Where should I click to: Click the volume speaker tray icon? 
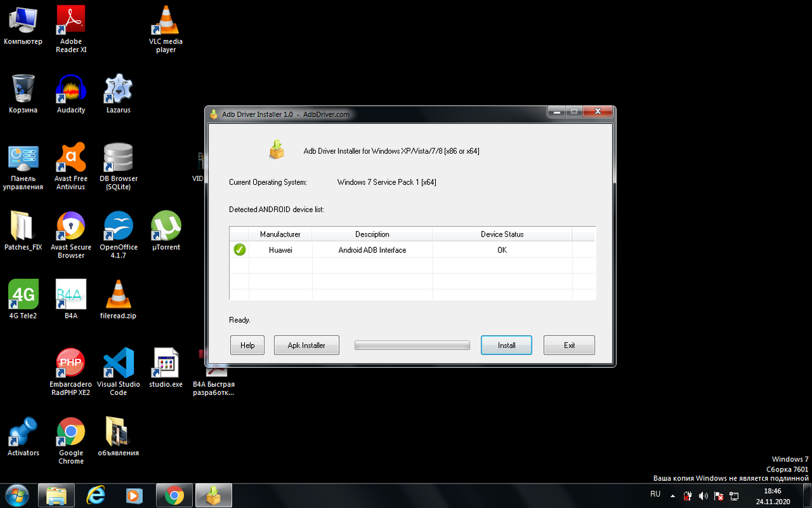point(703,496)
